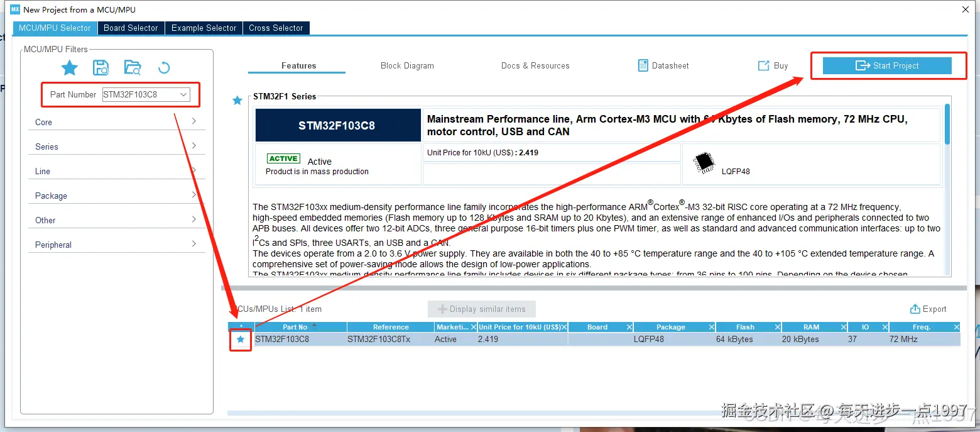This screenshot has height=432, width=980.
Task: Click the Buy link
Action: [x=773, y=65]
